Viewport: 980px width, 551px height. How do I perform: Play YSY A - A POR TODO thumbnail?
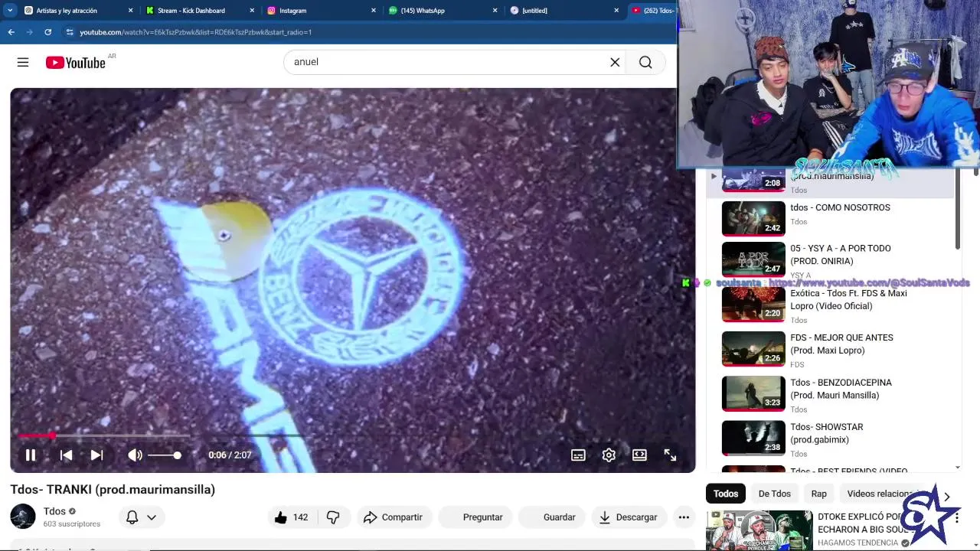(x=753, y=259)
